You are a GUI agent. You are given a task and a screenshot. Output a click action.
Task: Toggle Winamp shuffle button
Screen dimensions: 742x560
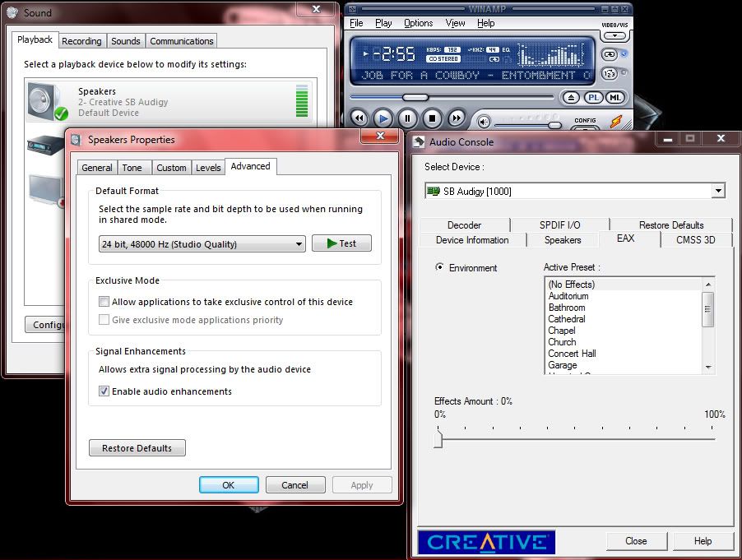610,74
